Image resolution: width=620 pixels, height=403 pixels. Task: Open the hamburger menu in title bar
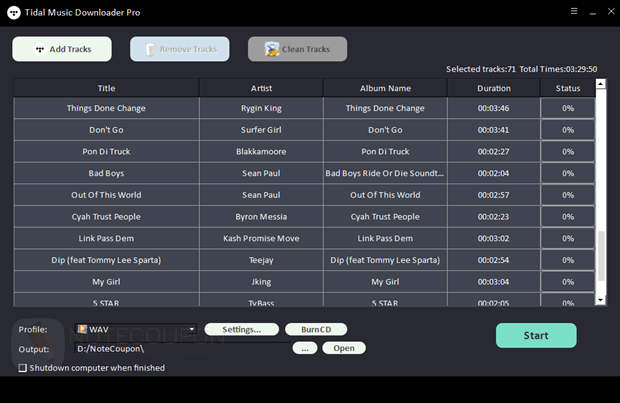tap(574, 11)
